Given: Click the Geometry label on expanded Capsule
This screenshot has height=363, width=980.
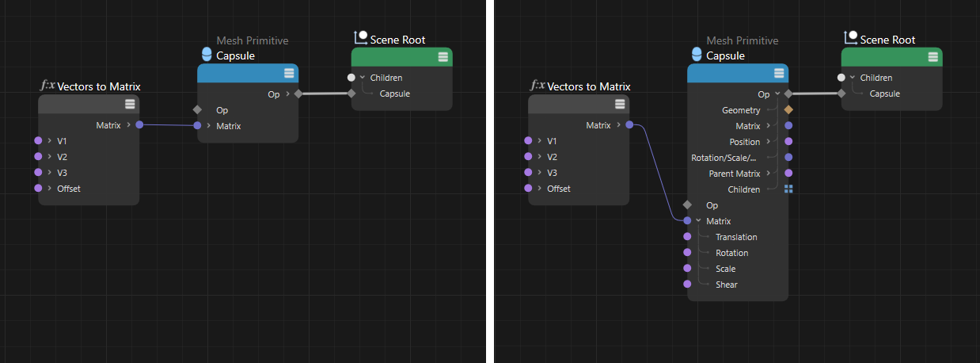Looking at the screenshot, I should point(741,109).
